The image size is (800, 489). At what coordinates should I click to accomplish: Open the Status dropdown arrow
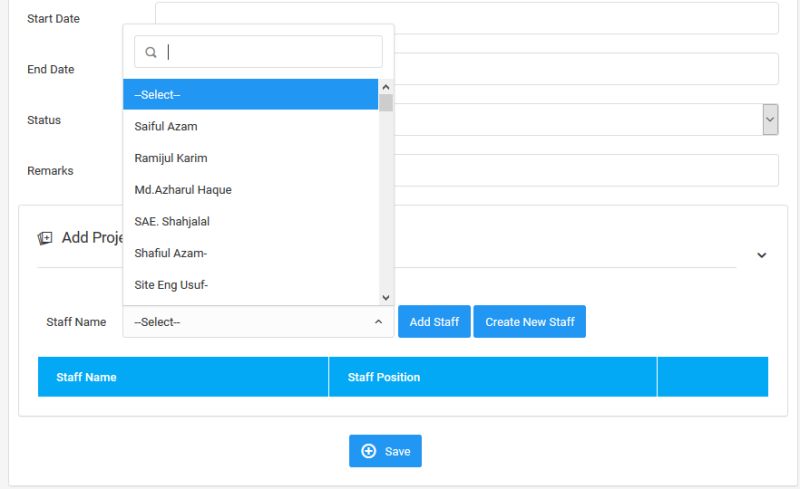(770, 119)
